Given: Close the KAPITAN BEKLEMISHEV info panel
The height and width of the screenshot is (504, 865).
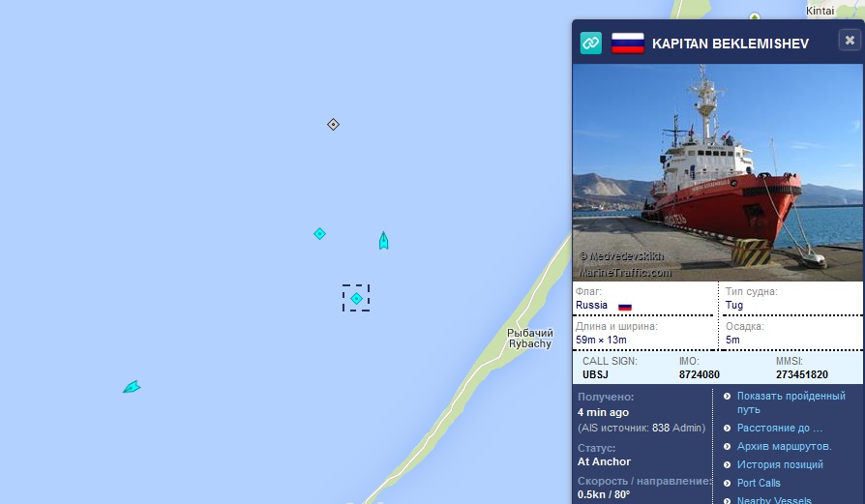Looking at the screenshot, I should coord(850,41).
